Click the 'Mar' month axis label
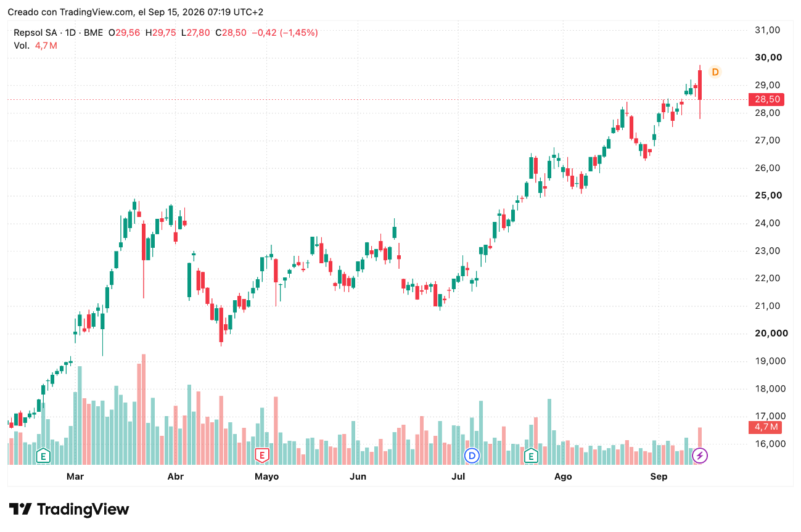 point(75,477)
